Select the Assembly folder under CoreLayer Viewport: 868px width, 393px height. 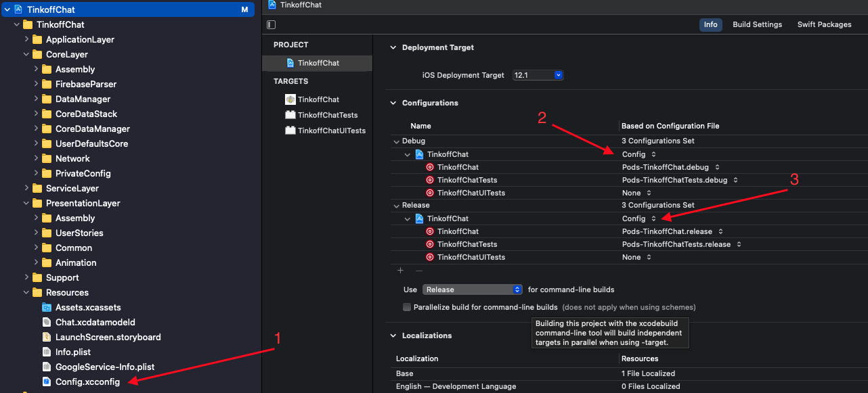[74, 69]
